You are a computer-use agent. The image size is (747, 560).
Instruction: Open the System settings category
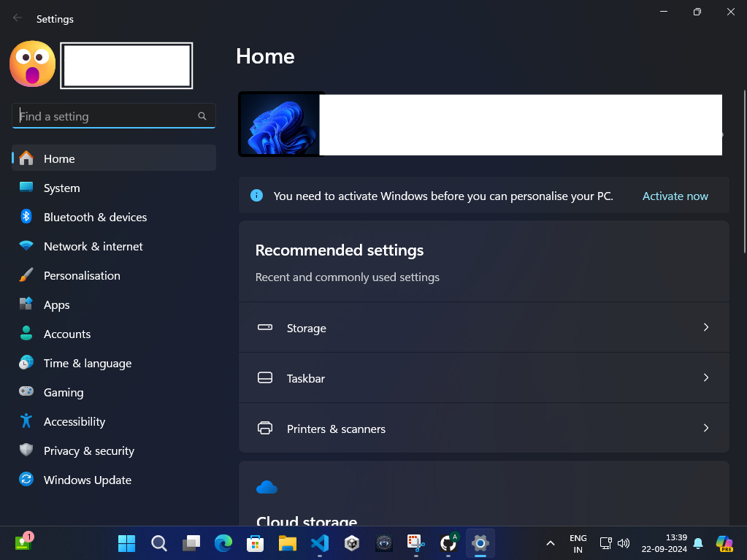coord(113,188)
